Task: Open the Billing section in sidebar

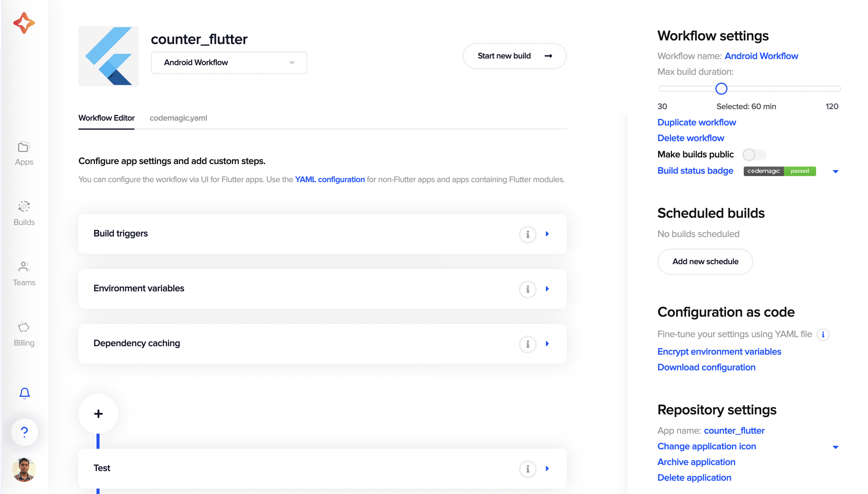Action: (24, 334)
